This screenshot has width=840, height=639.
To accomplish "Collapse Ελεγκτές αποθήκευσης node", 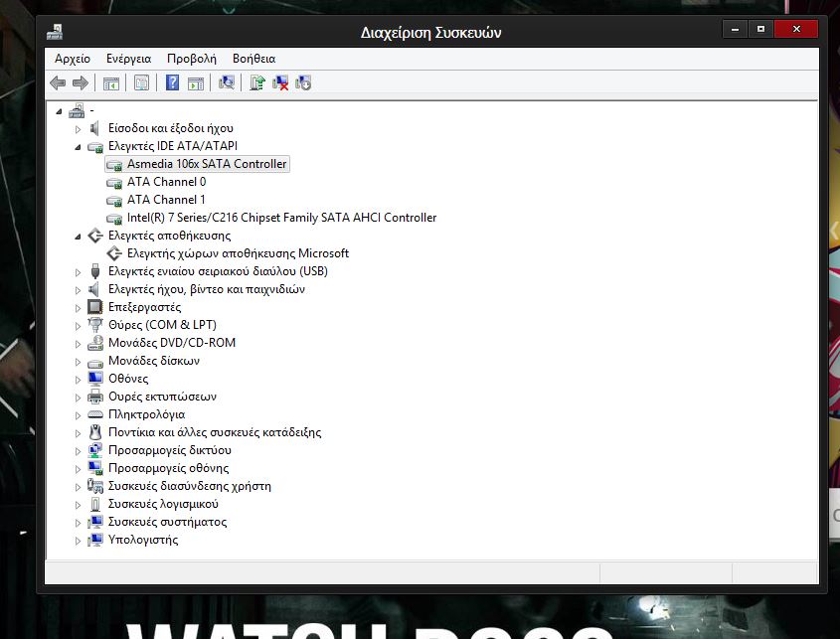I will point(78,237).
